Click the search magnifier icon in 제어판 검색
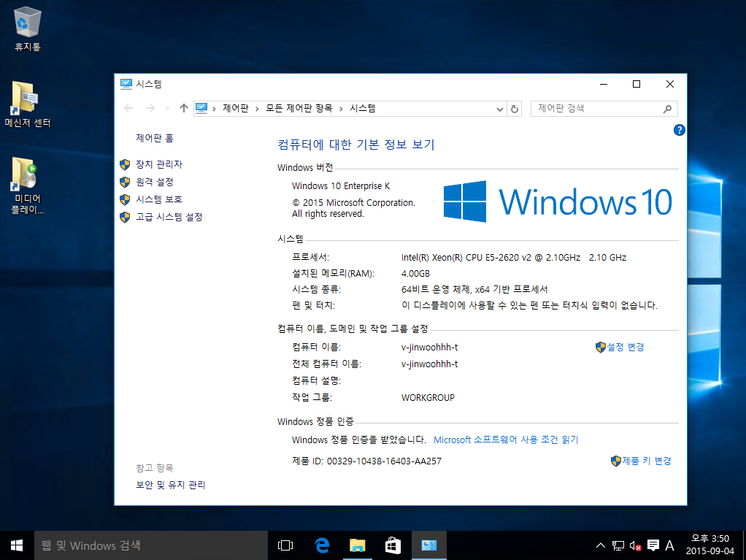Image resolution: width=746 pixels, height=560 pixels. coord(667,109)
